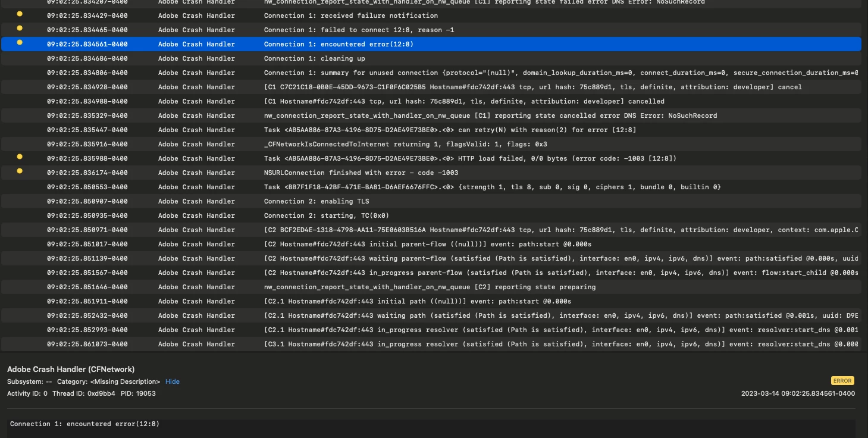
Task: Select the "[C2.1 ... in_progress resolver" message
Action: [561, 330]
